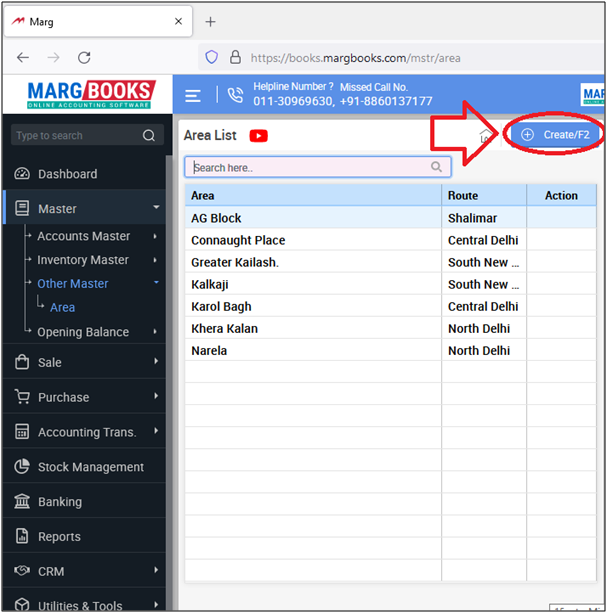This screenshot has height=613, width=608.
Task: Click the padlock site info icon
Action: click(x=235, y=57)
